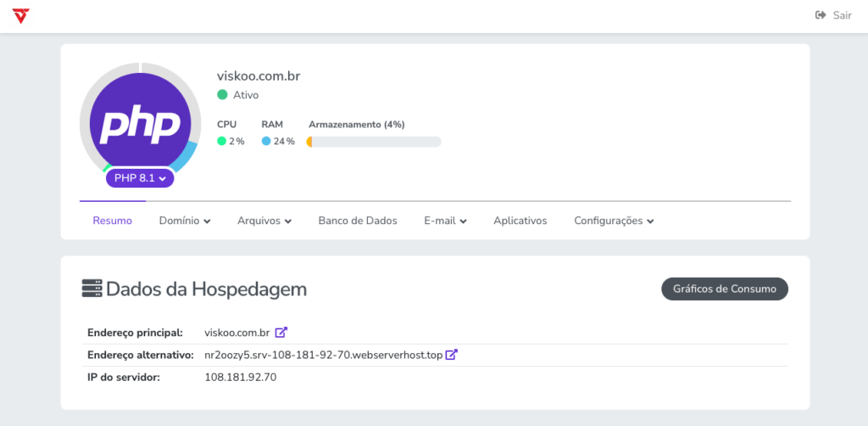Viewport: 868px width, 426px height.
Task: Expand the Arquivos menu
Action: (x=264, y=221)
